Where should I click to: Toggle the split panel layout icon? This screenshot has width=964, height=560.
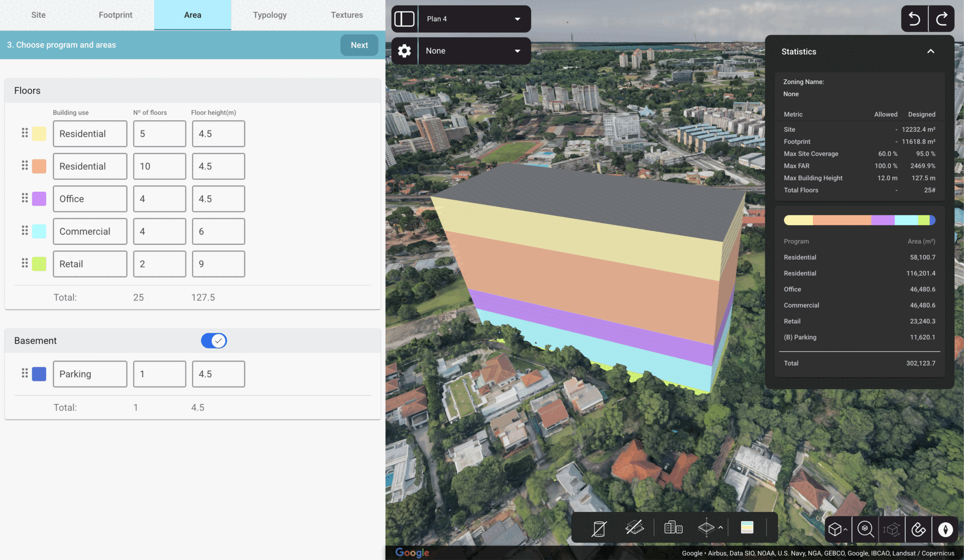point(404,19)
